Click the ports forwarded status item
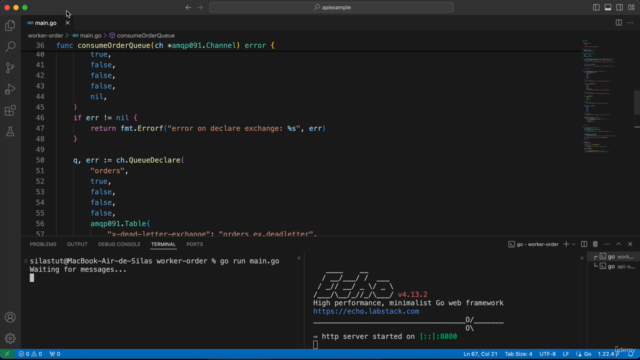640x360 pixels. click(x=55, y=354)
